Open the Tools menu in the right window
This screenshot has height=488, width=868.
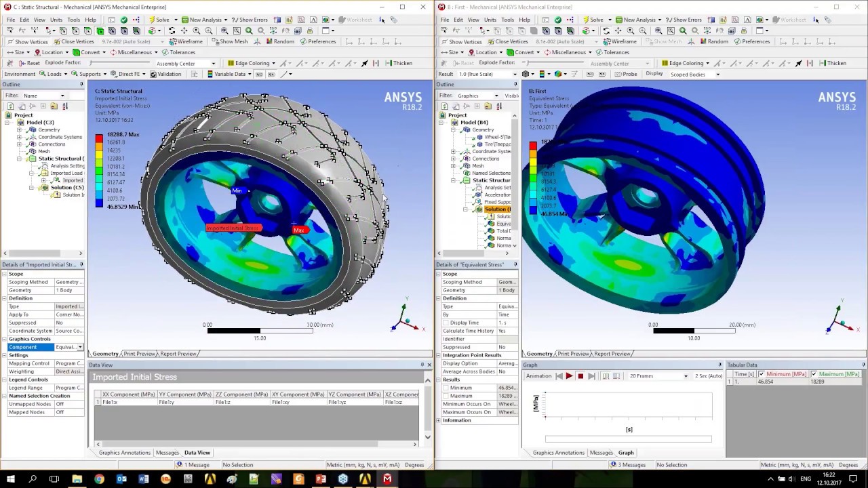click(508, 20)
